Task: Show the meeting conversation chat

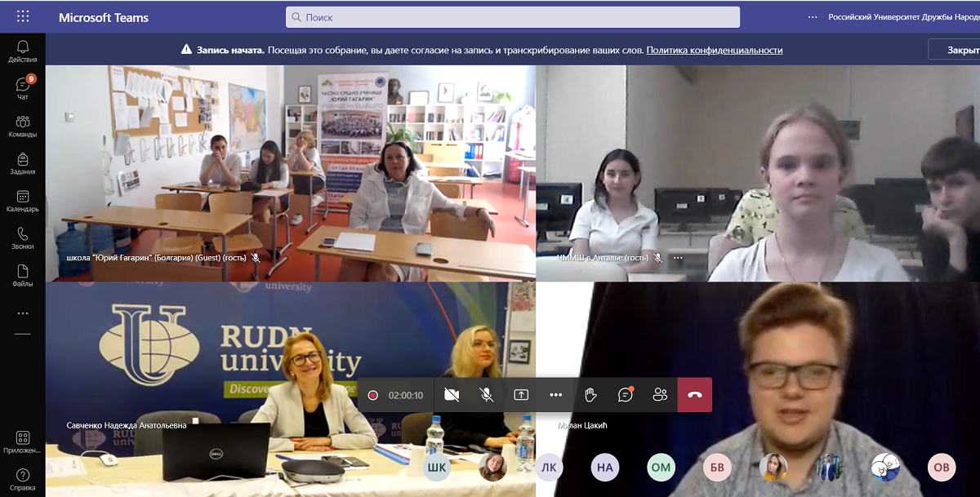Action: tap(626, 395)
